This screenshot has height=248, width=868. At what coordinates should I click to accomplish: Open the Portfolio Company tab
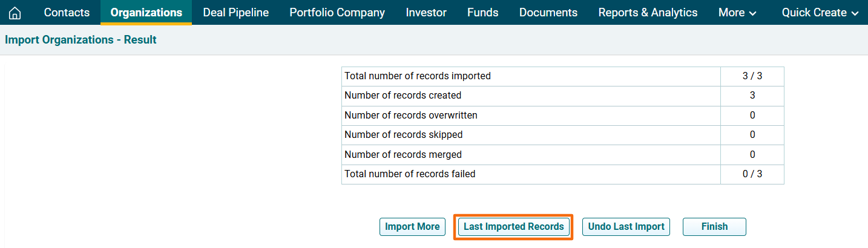click(337, 13)
